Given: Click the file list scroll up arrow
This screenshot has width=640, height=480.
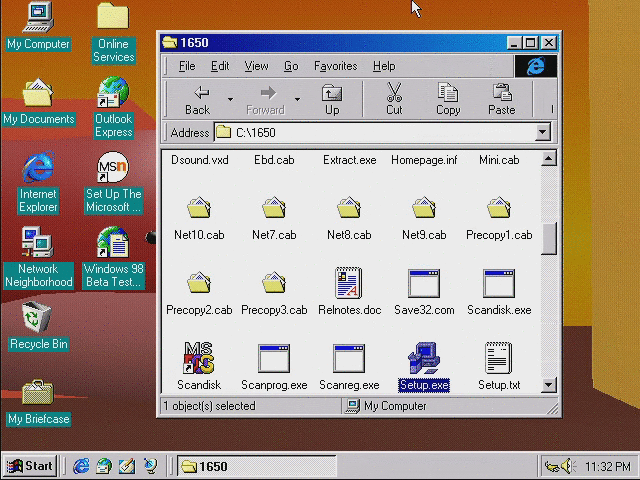Looking at the screenshot, I should 549,158.
